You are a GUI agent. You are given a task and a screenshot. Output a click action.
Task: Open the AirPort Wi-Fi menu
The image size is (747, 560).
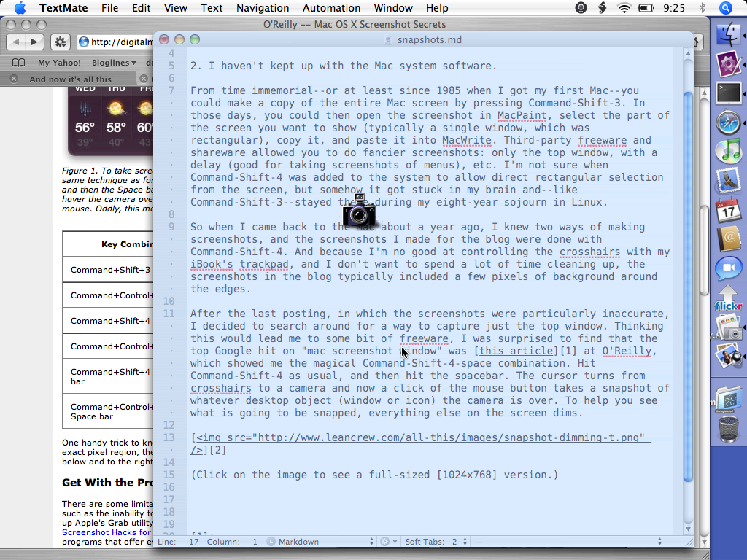624,8
